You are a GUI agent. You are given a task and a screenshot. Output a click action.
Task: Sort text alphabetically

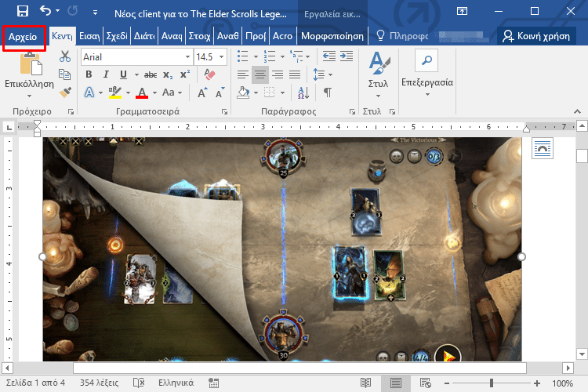click(x=303, y=93)
